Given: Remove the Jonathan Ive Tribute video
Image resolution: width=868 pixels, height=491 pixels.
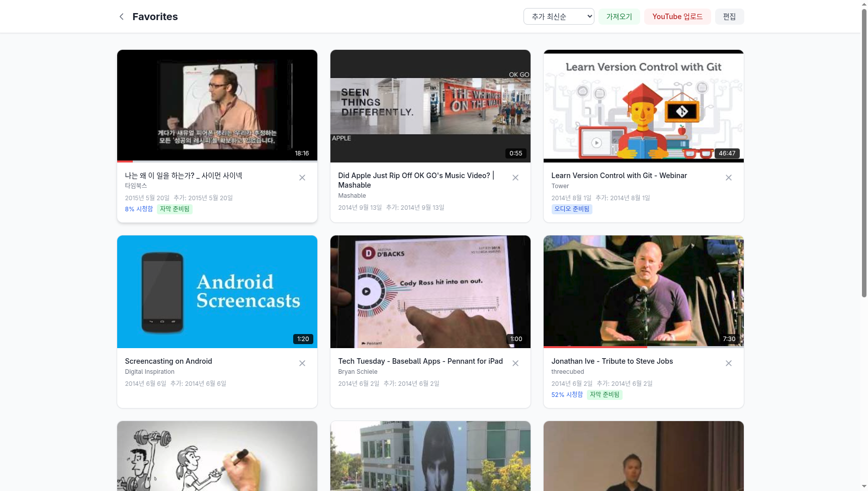Looking at the screenshot, I should click(x=729, y=363).
